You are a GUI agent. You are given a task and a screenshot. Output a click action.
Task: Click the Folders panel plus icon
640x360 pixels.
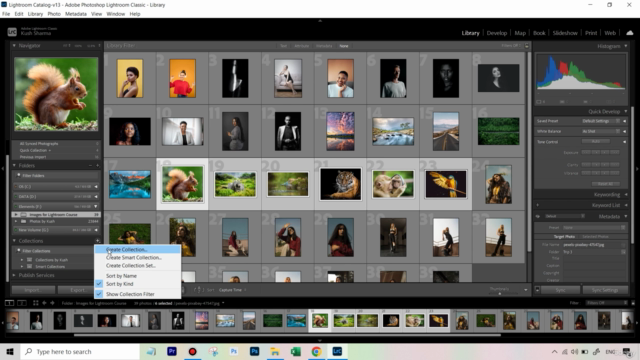(98, 165)
